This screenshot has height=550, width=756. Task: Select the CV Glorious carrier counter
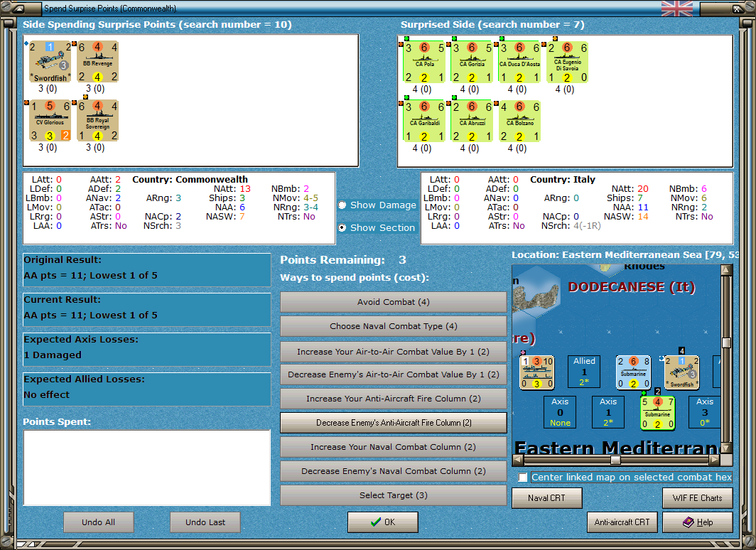pyautogui.click(x=50, y=121)
